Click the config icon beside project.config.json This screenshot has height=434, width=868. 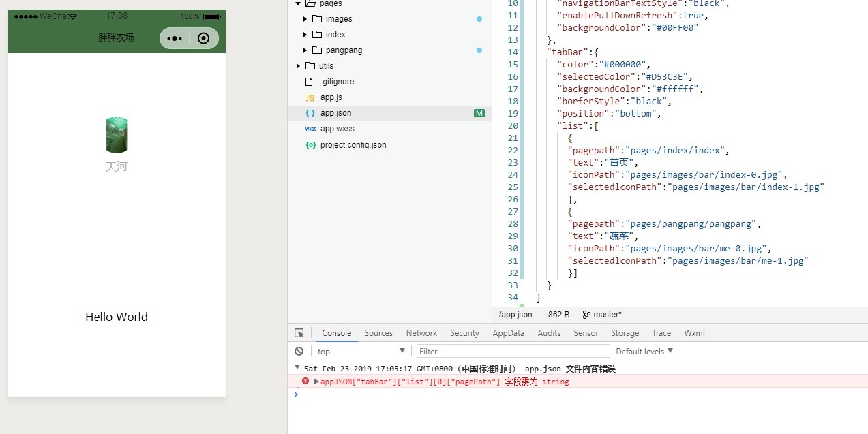click(310, 145)
